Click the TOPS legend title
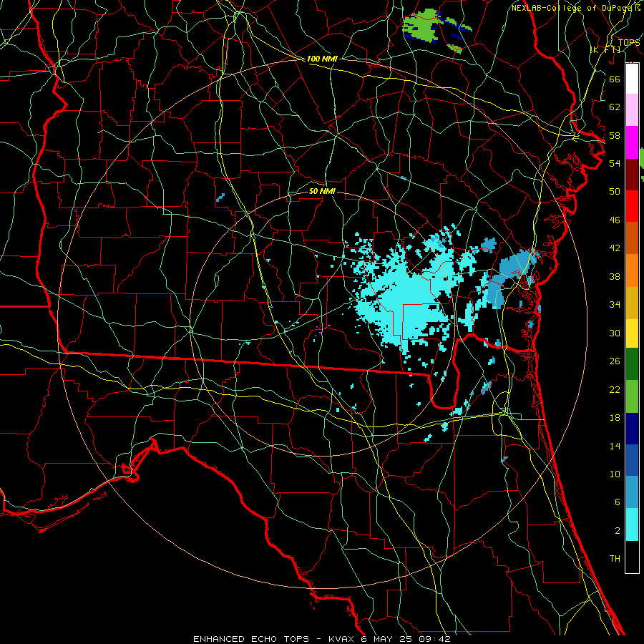The image size is (644, 644). (x=629, y=42)
